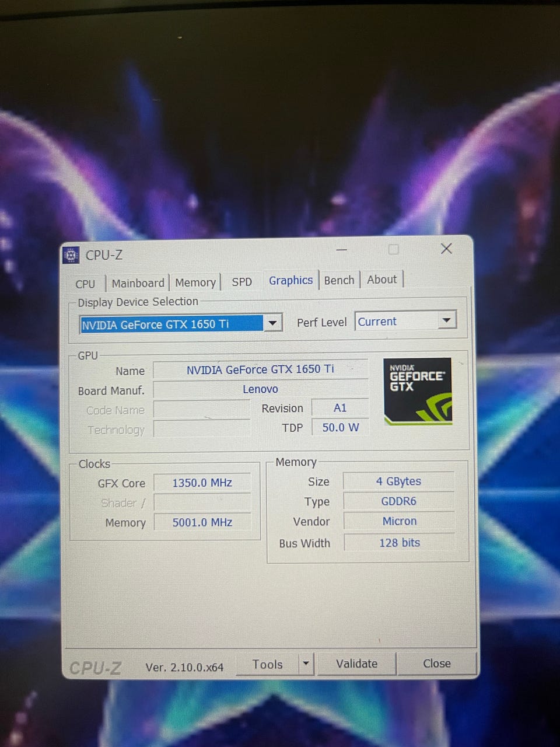The width and height of the screenshot is (560, 747).
Task: Click the Bus Width label
Action: [x=304, y=543]
